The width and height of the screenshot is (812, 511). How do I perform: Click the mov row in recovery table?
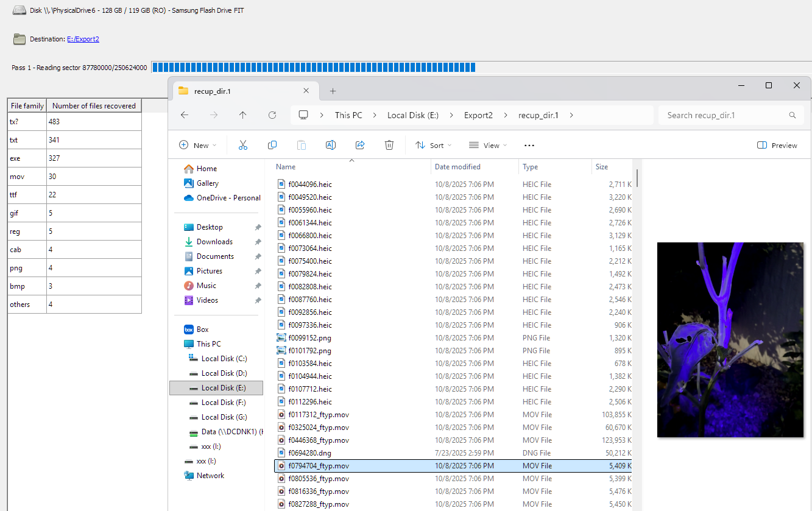tap(74, 177)
